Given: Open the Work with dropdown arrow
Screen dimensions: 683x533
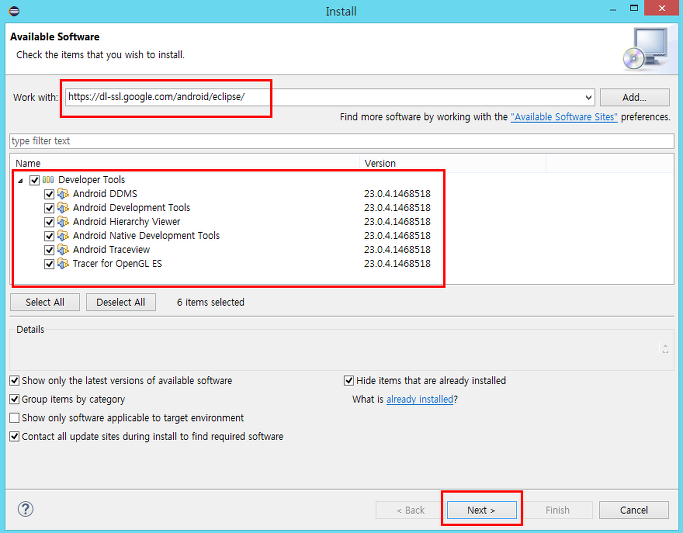Looking at the screenshot, I should tap(588, 97).
